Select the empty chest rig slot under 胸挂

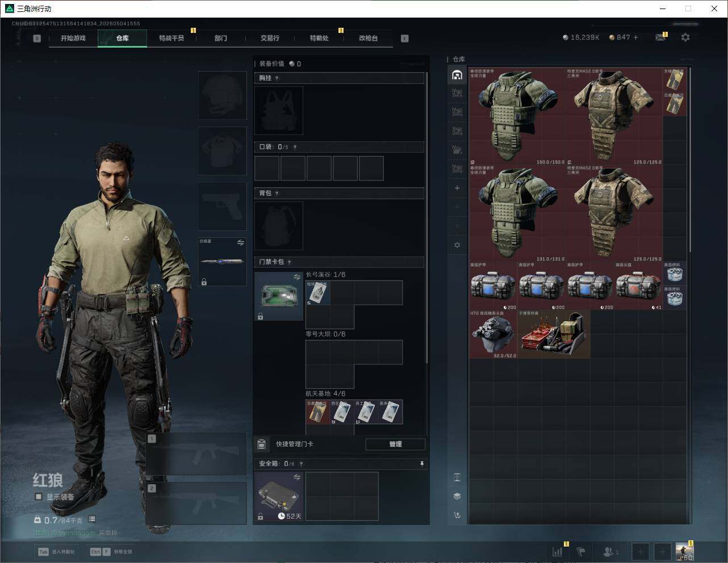pos(279,111)
